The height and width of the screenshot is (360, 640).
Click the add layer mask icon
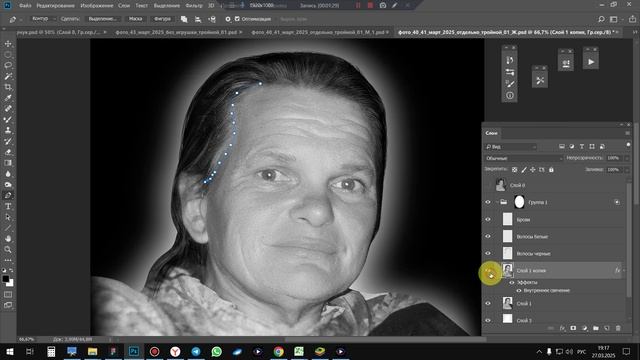tap(573, 328)
